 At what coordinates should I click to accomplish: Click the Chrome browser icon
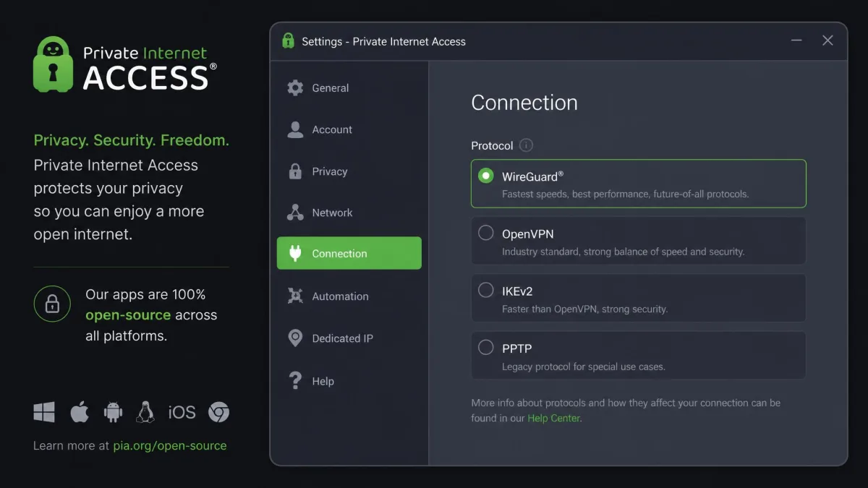coord(219,412)
